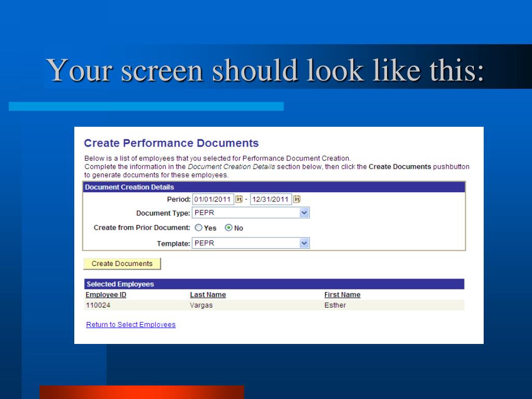Sort by Employee ID column header
Screen dimensions: 532x399
106,295
